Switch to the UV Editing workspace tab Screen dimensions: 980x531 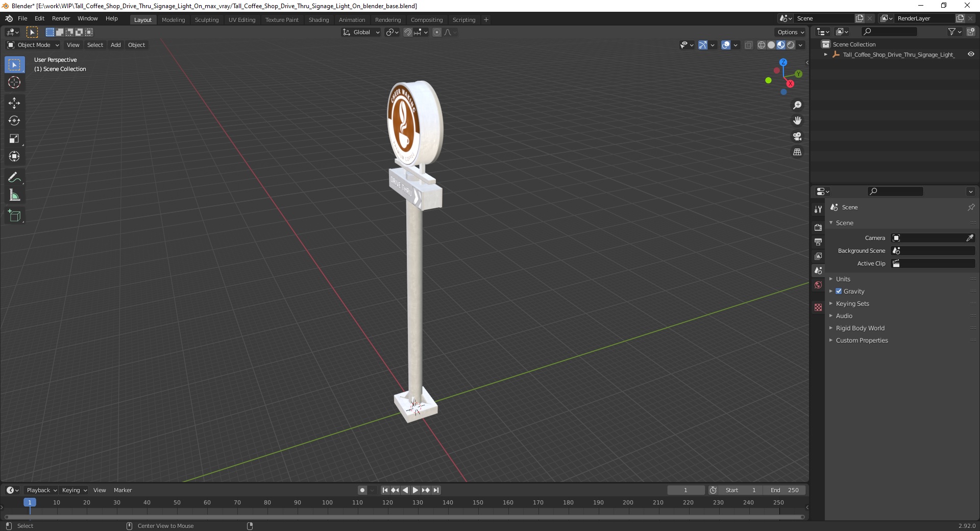tap(242, 19)
